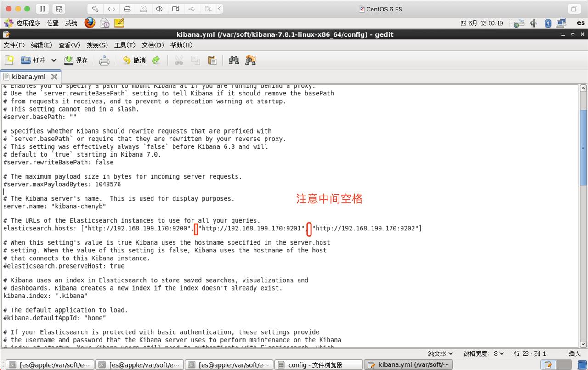Click the VM camera icon
588x370 pixels.
click(175, 9)
